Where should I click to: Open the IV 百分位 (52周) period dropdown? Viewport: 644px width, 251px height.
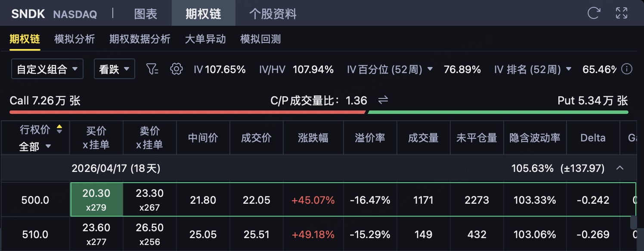pyautogui.click(x=430, y=69)
